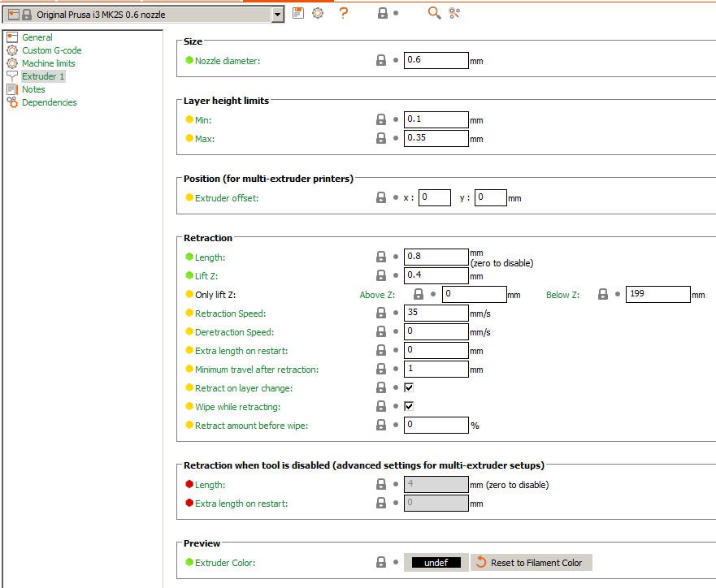Click the lock icon for Nozzle diameter
Image resolution: width=716 pixels, height=588 pixels.
pos(381,60)
